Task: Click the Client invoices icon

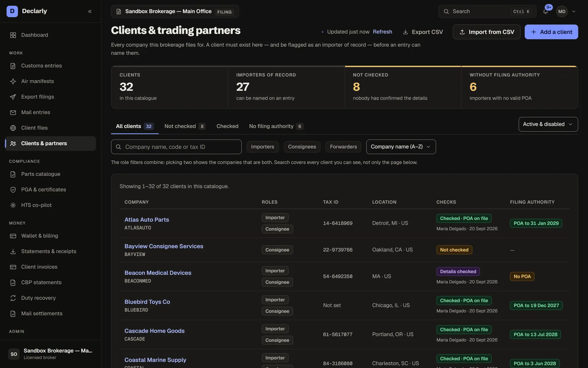Action: click(x=13, y=267)
